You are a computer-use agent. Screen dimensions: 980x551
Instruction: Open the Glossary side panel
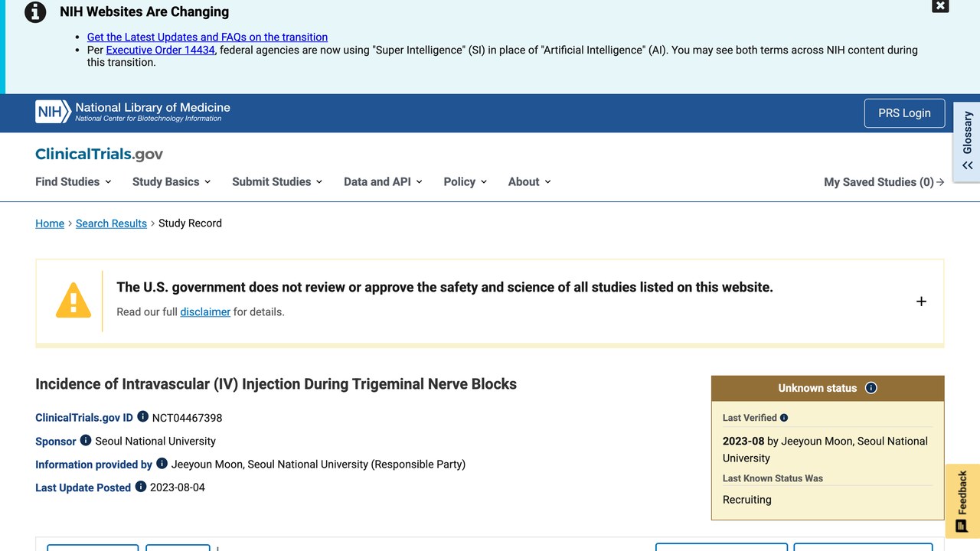(968, 142)
